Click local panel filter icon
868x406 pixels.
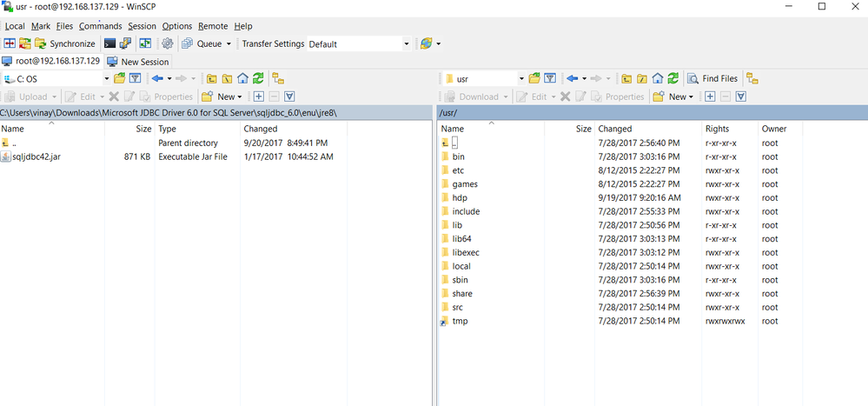coord(135,78)
